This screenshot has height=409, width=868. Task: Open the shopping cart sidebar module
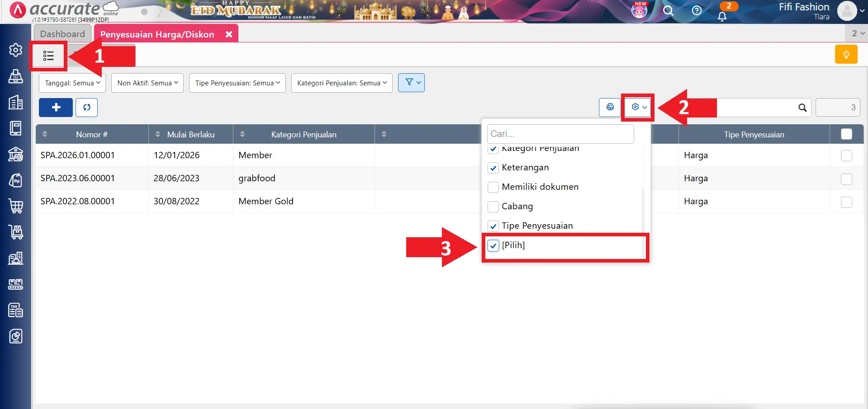pyautogui.click(x=16, y=206)
